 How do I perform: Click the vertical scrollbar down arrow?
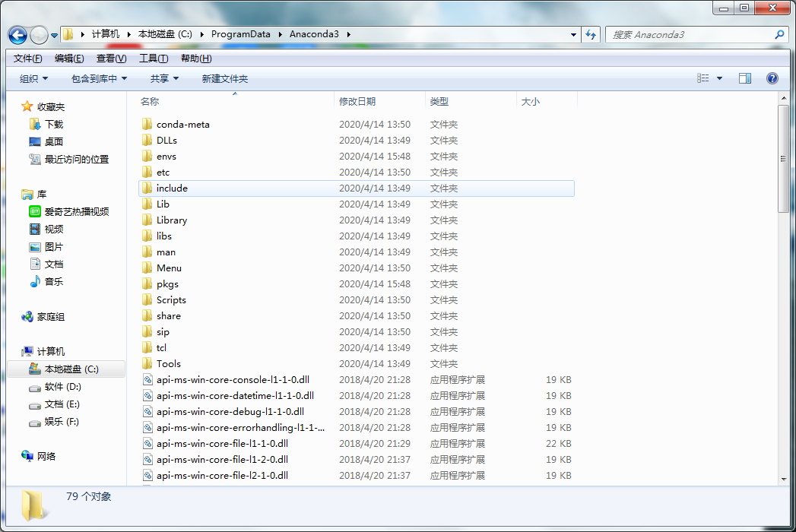point(784,480)
